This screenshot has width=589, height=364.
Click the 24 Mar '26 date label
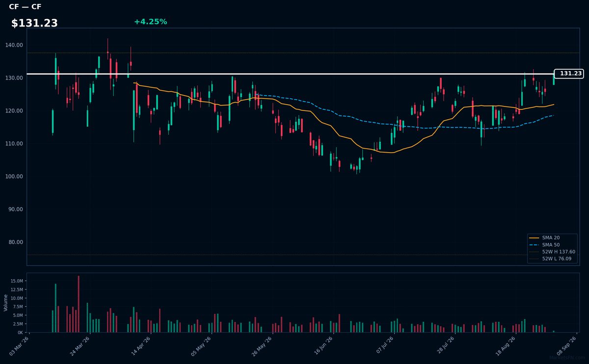tap(80, 346)
